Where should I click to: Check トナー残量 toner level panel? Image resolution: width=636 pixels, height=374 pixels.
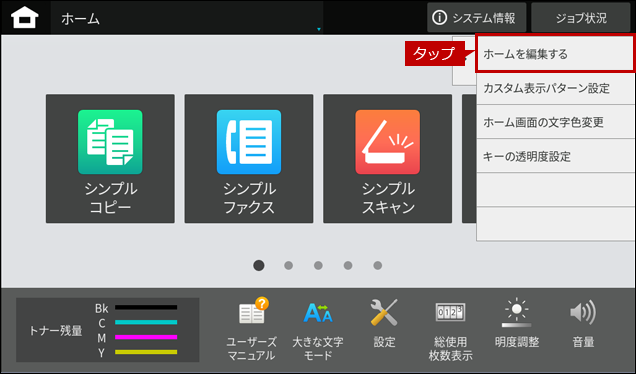coord(107,330)
